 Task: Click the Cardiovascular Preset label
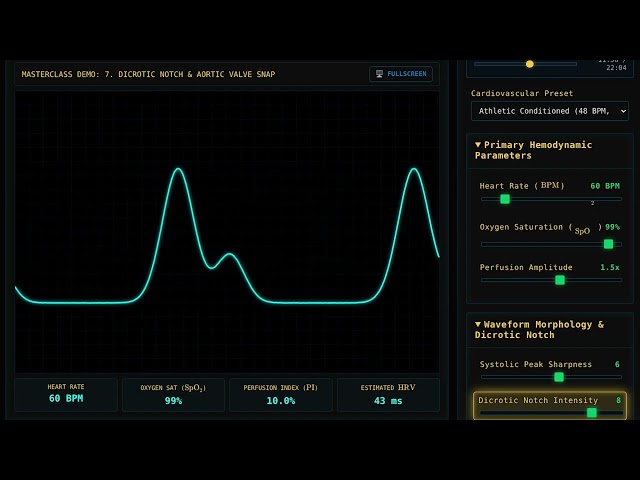(522, 93)
